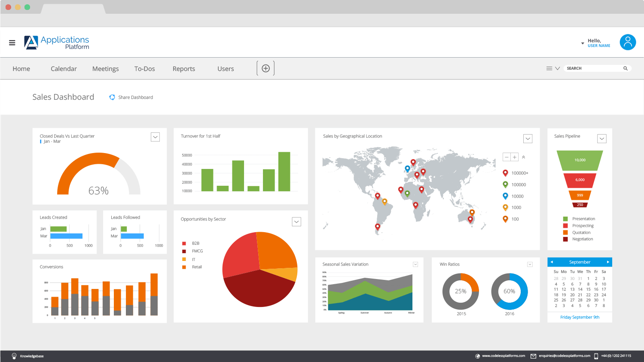Click the add tab plus icon
This screenshot has height=362, width=644.
(266, 68)
